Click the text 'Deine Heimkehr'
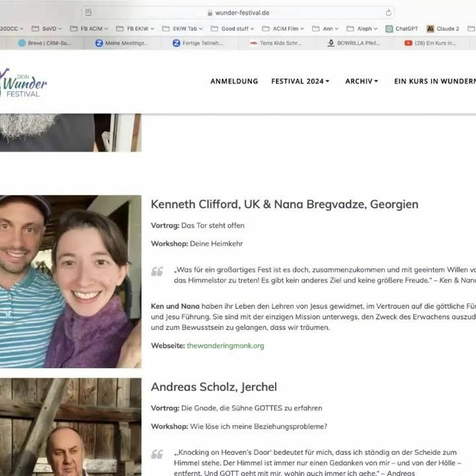The image size is (476, 476). (x=216, y=244)
